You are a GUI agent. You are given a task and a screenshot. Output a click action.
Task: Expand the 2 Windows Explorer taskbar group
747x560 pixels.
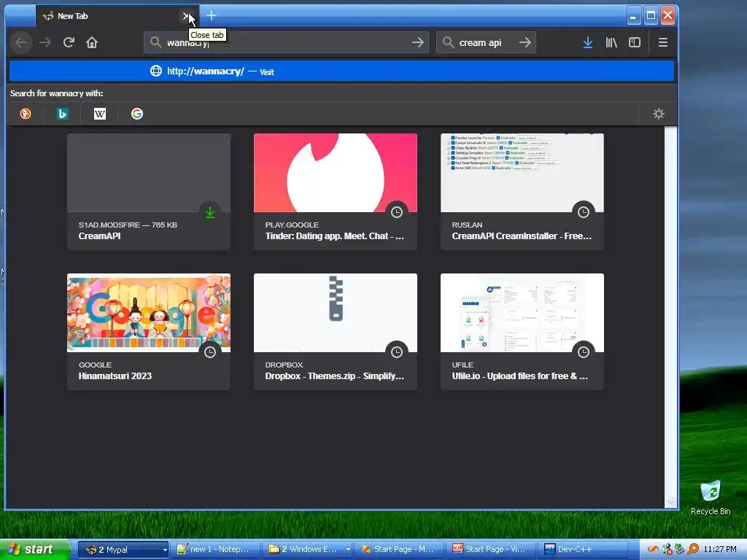(x=308, y=550)
